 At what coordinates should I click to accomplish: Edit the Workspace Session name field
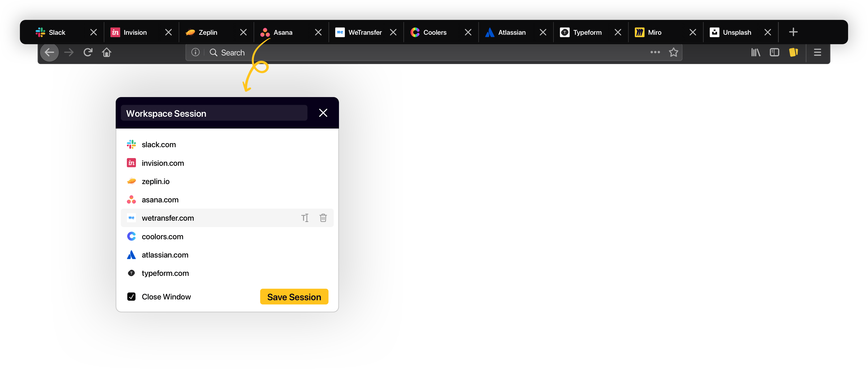214,113
